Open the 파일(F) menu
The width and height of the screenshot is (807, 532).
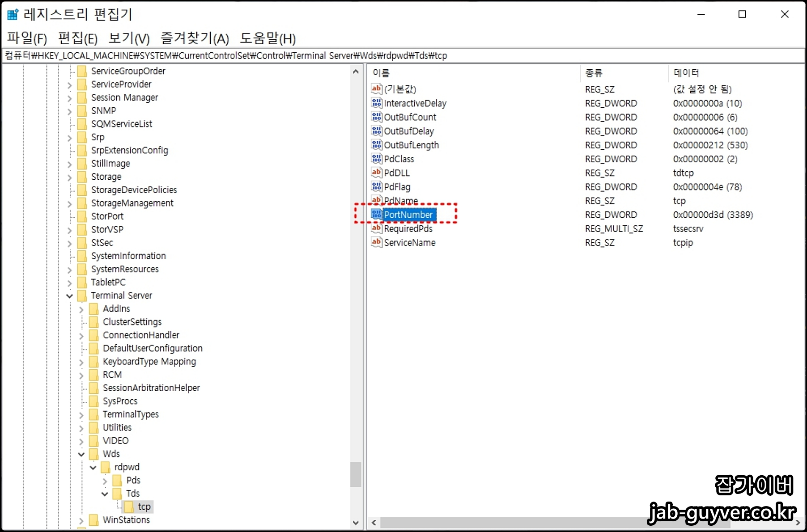pyautogui.click(x=27, y=38)
